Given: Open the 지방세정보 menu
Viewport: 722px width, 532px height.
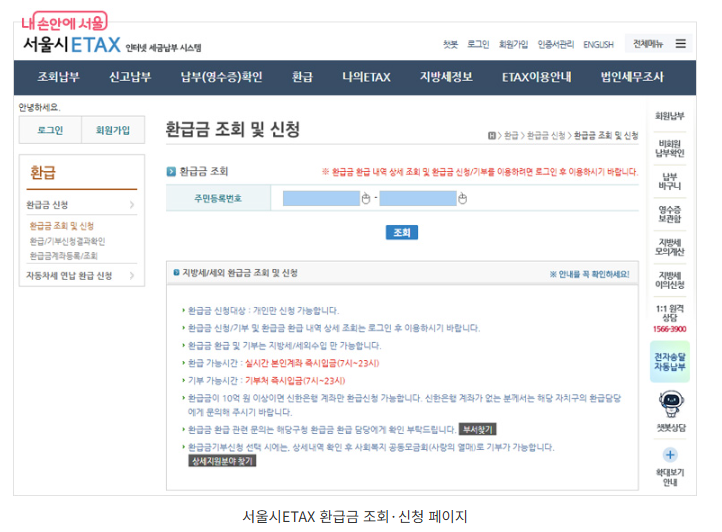Looking at the screenshot, I should [x=446, y=77].
